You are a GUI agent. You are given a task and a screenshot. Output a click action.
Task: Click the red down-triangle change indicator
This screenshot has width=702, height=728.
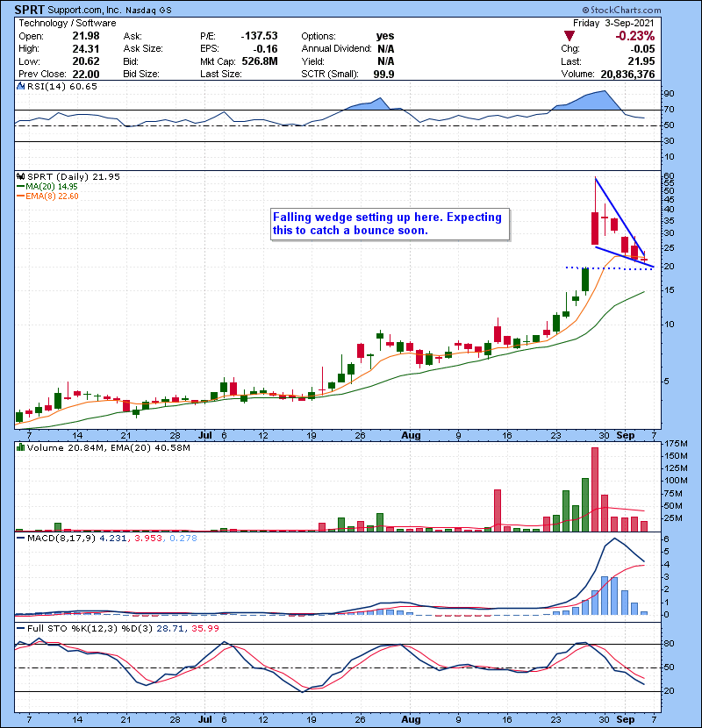tap(569, 36)
